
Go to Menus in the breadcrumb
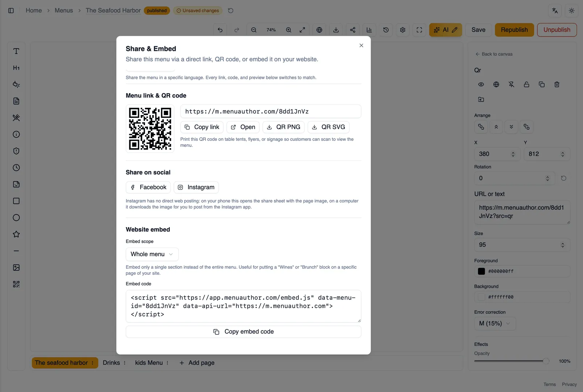[64, 11]
